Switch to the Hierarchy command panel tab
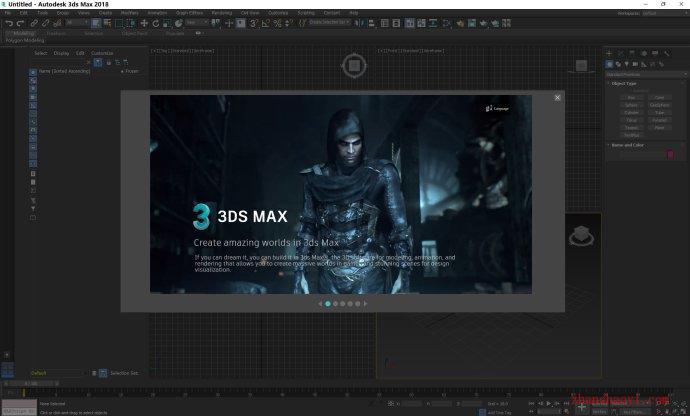Screen dimensions: 690x416 tap(632, 53)
